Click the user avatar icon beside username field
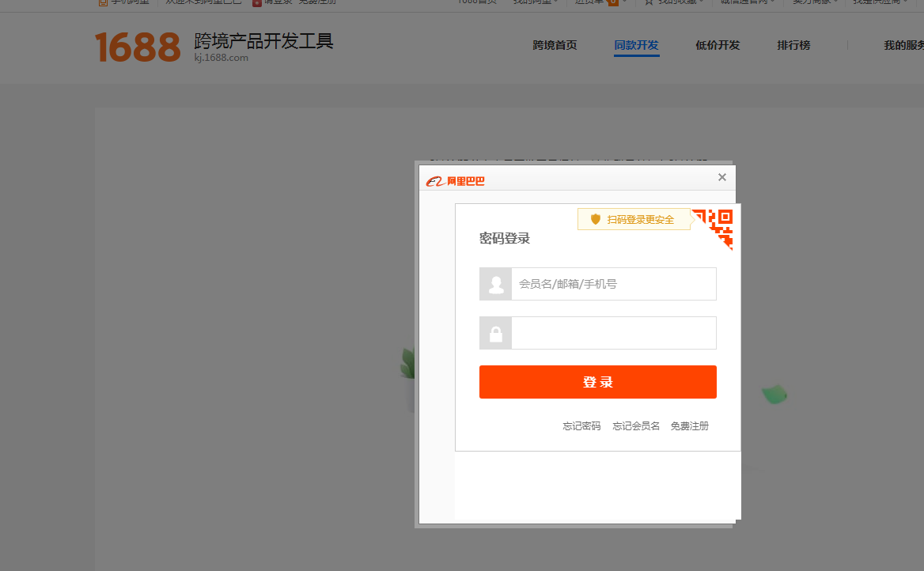The height and width of the screenshot is (571, 924). pos(495,284)
